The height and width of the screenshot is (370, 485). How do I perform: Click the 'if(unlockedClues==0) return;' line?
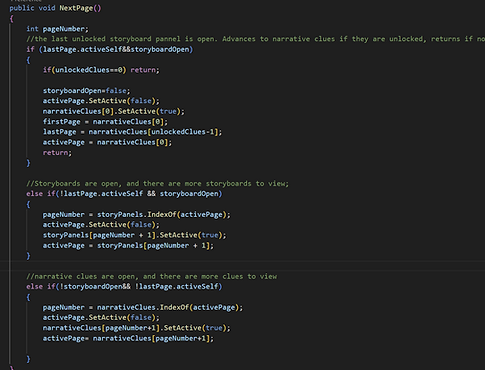(x=101, y=70)
